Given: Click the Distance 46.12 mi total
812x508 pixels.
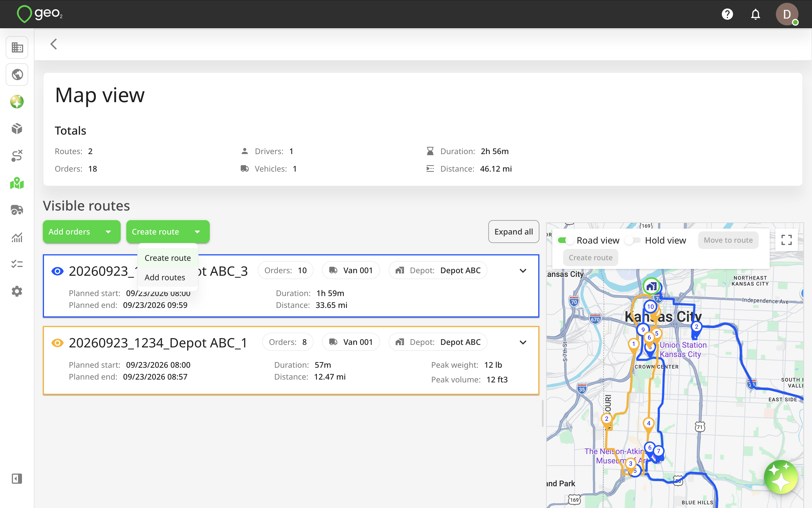Looking at the screenshot, I should pos(469,169).
